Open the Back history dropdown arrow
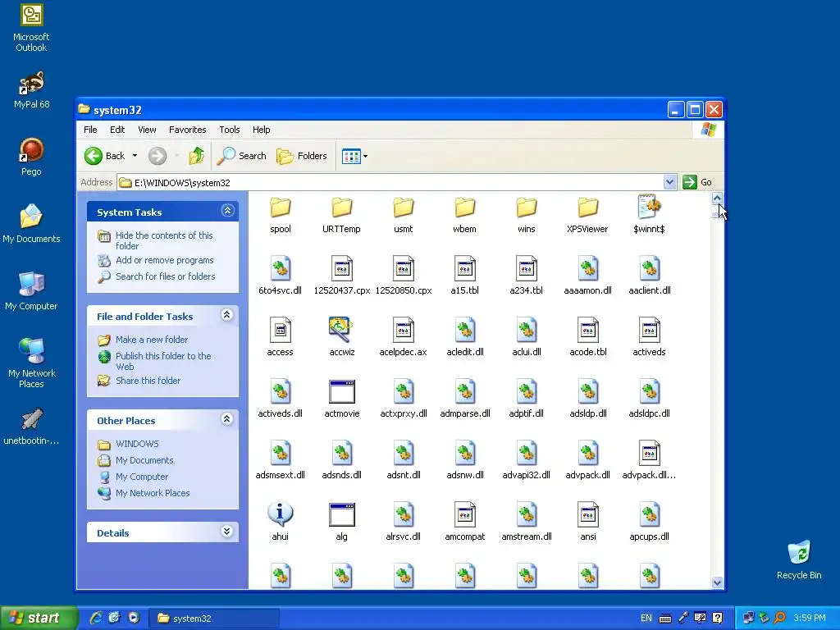 tap(135, 156)
